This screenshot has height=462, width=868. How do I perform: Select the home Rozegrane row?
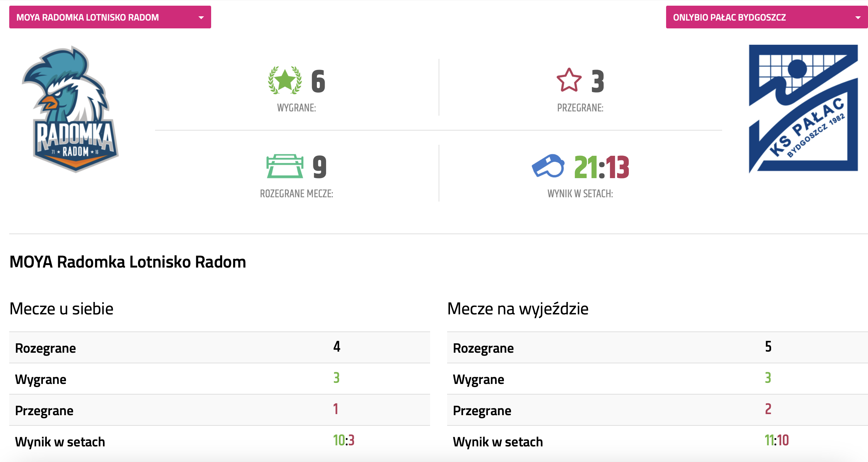pyautogui.click(x=219, y=348)
